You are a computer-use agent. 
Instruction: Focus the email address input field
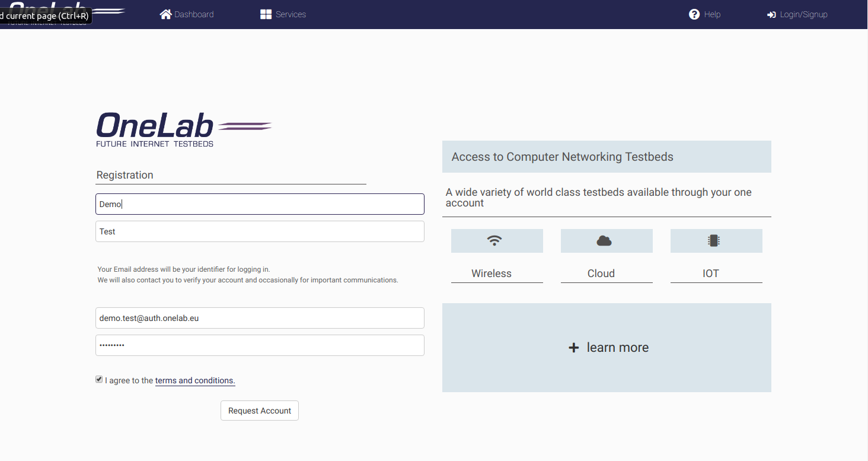coord(260,318)
